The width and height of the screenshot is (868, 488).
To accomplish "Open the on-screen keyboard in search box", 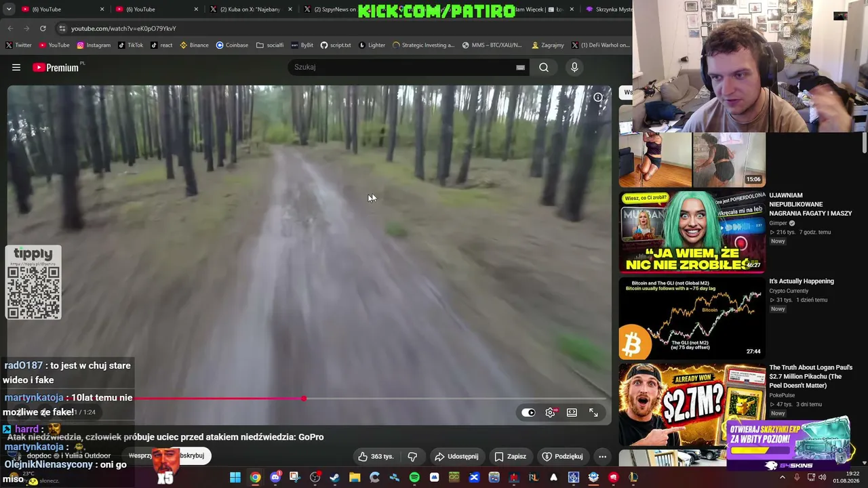I will (x=520, y=67).
